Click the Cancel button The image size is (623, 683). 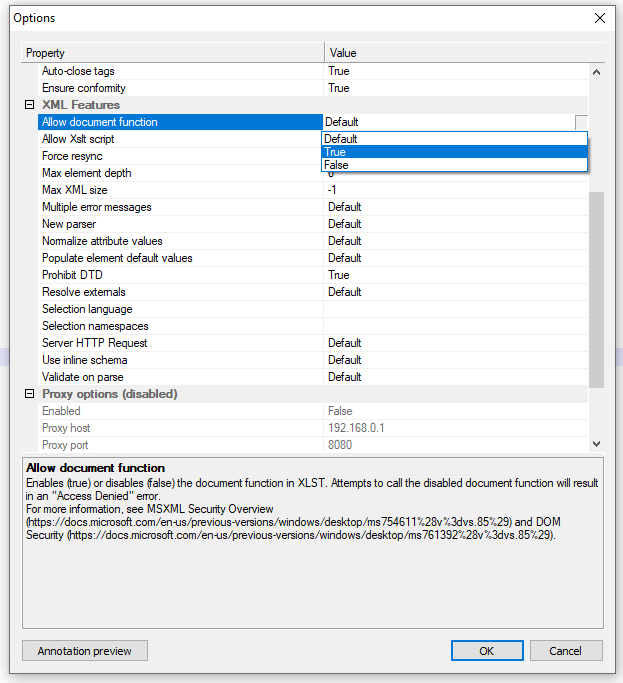(565, 651)
